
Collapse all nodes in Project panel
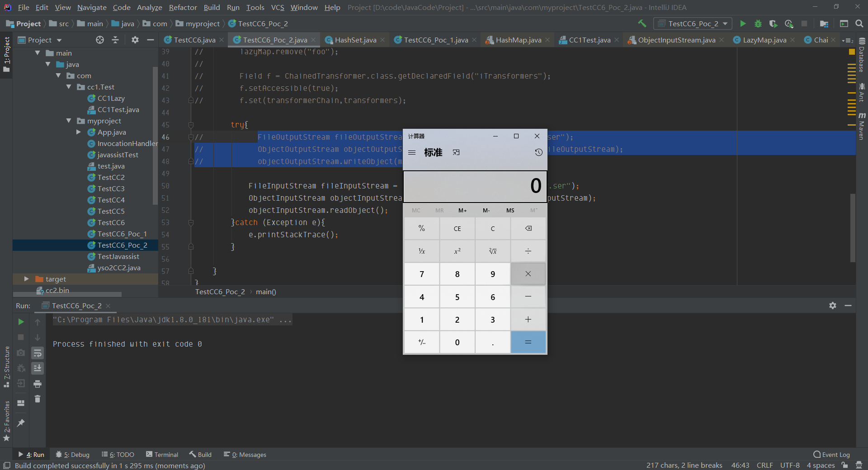(115, 40)
